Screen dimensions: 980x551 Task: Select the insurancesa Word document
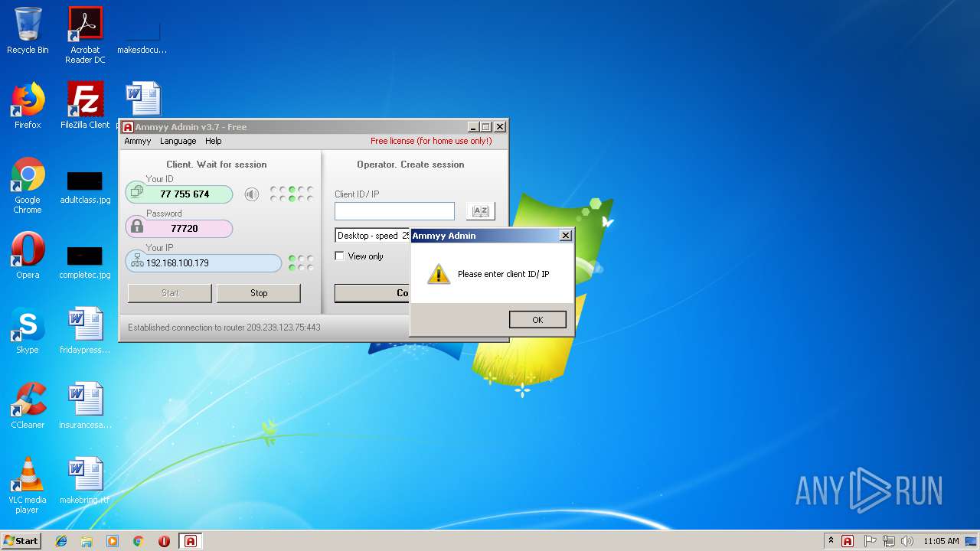pyautogui.click(x=85, y=406)
